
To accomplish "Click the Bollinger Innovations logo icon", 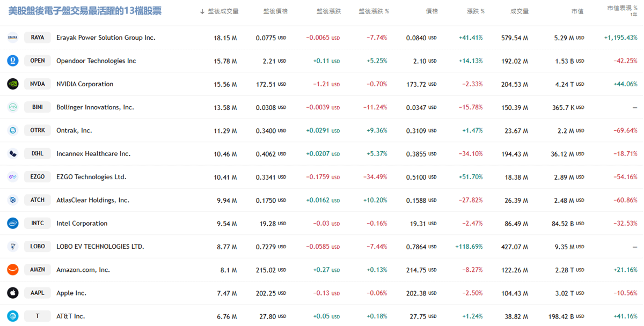I will 13,107.
